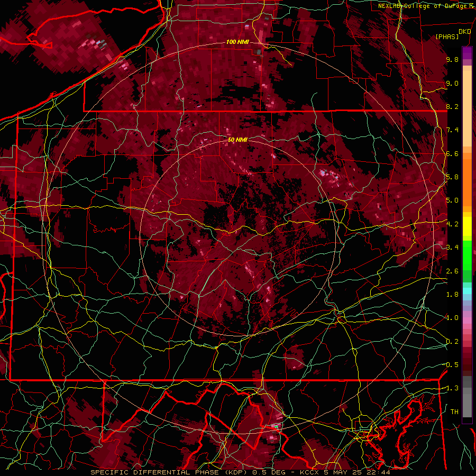Click the "100 NMI" range ring label

pos(237,42)
